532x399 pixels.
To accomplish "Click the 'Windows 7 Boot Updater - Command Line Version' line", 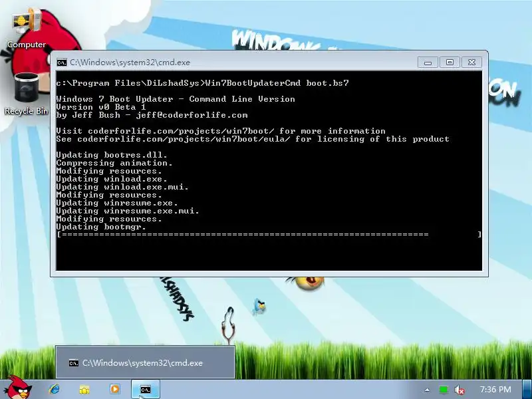I will tap(176, 99).
